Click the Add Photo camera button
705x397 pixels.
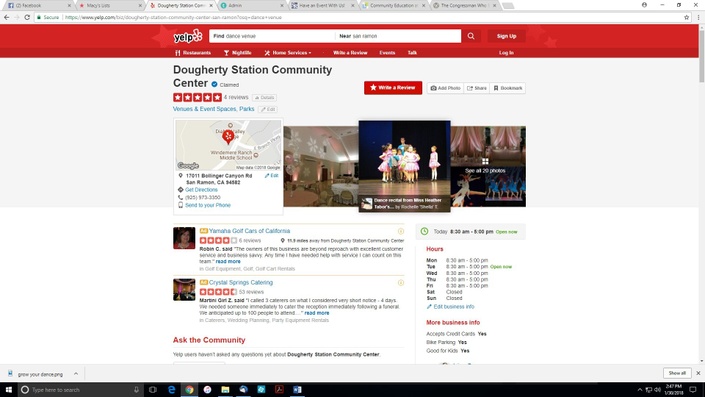coord(446,88)
